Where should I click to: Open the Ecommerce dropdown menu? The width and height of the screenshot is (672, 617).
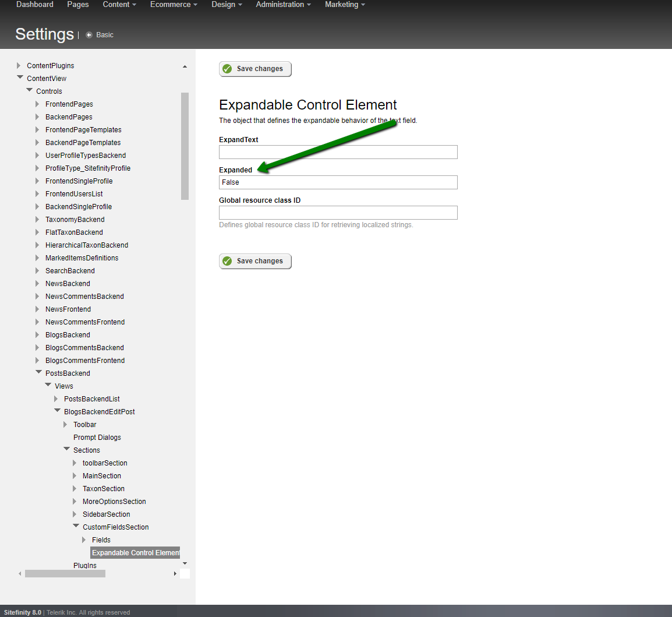174,5
